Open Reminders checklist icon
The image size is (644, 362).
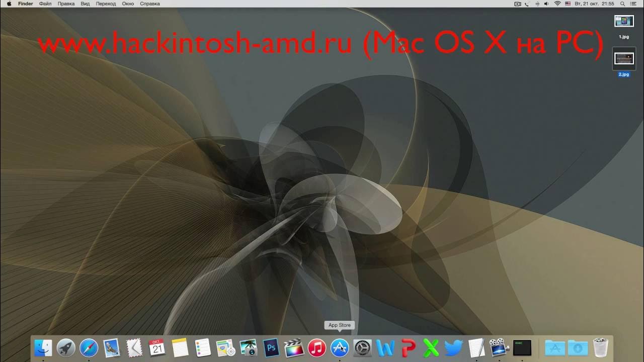click(x=203, y=347)
